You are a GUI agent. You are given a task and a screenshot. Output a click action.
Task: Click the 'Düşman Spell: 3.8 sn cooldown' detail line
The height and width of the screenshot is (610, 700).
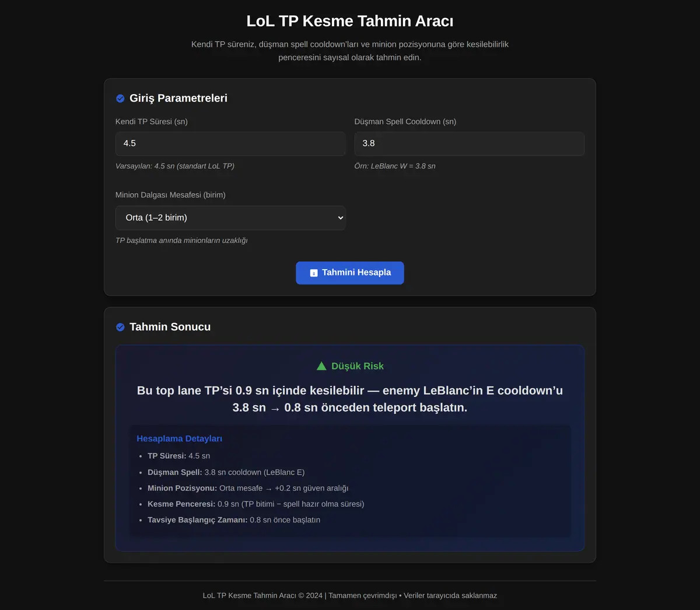point(226,472)
